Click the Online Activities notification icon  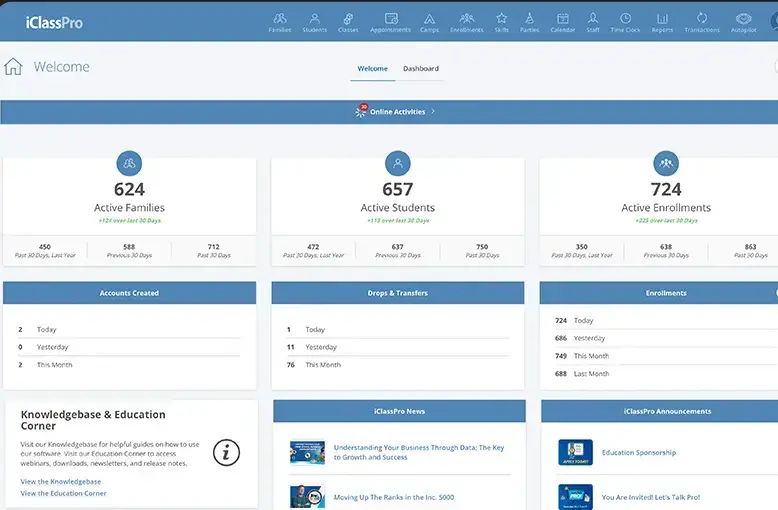click(x=361, y=111)
